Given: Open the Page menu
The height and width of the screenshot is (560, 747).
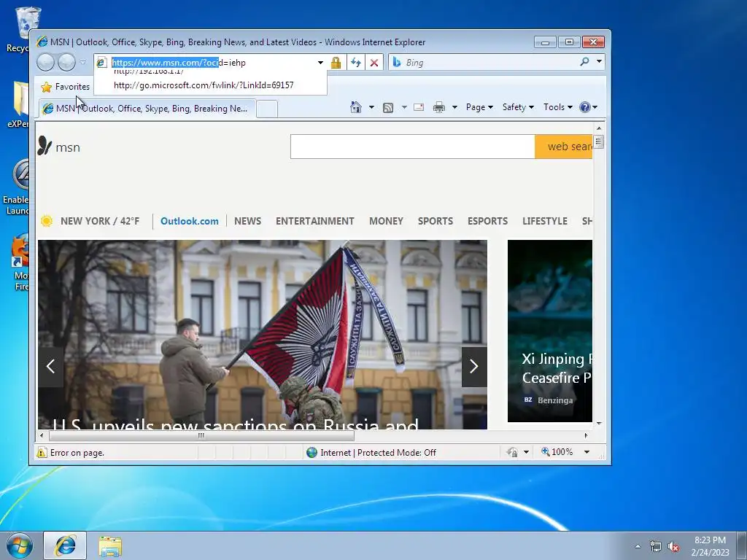Looking at the screenshot, I should click(x=479, y=107).
